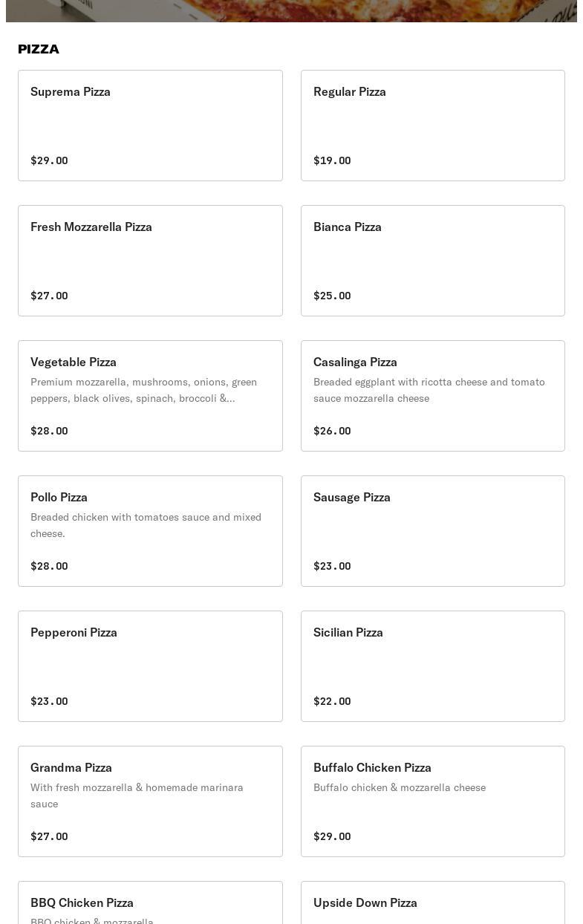Choose the Upside Down Pizza card
The height and width of the screenshot is (924, 583).
coord(432,905)
